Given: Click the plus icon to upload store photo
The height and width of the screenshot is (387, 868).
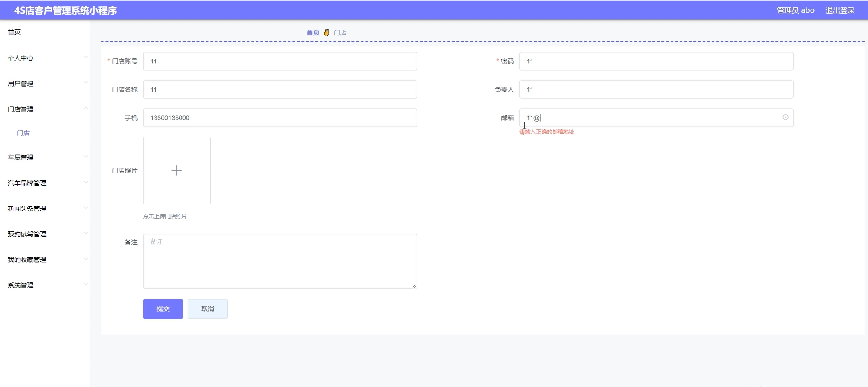Looking at the screenshot, I should [x=177, y=171].
